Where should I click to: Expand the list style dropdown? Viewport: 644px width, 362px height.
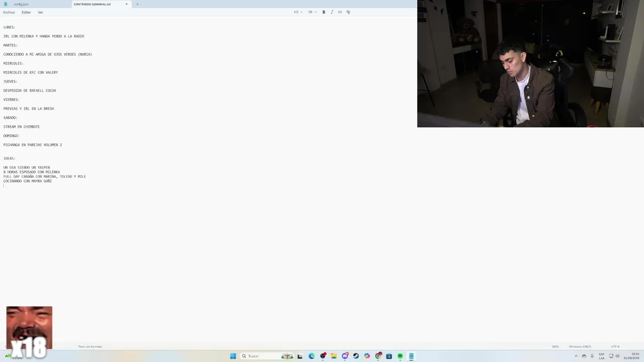pyautogui.click(x=312, y=12)
